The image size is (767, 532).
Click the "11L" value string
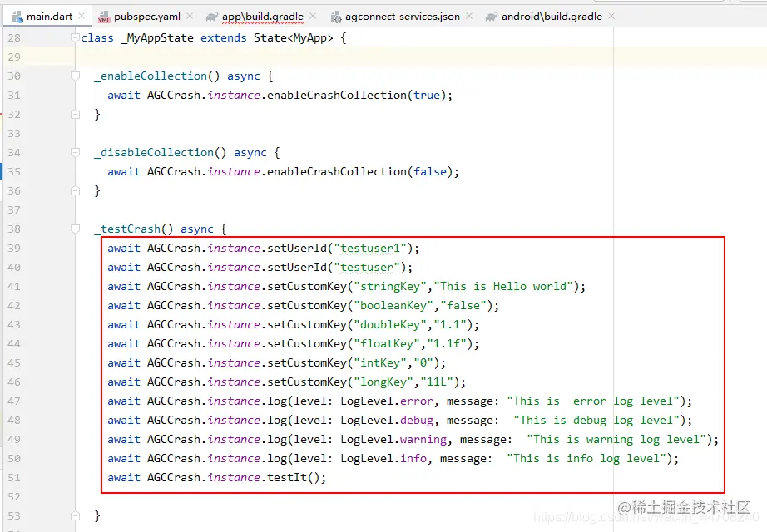(437, 382)
